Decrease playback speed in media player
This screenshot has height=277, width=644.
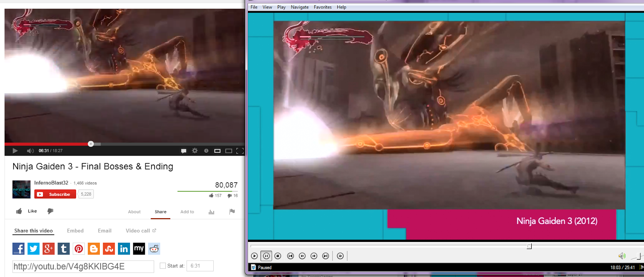pyautogui.click(x=302, y=256)
